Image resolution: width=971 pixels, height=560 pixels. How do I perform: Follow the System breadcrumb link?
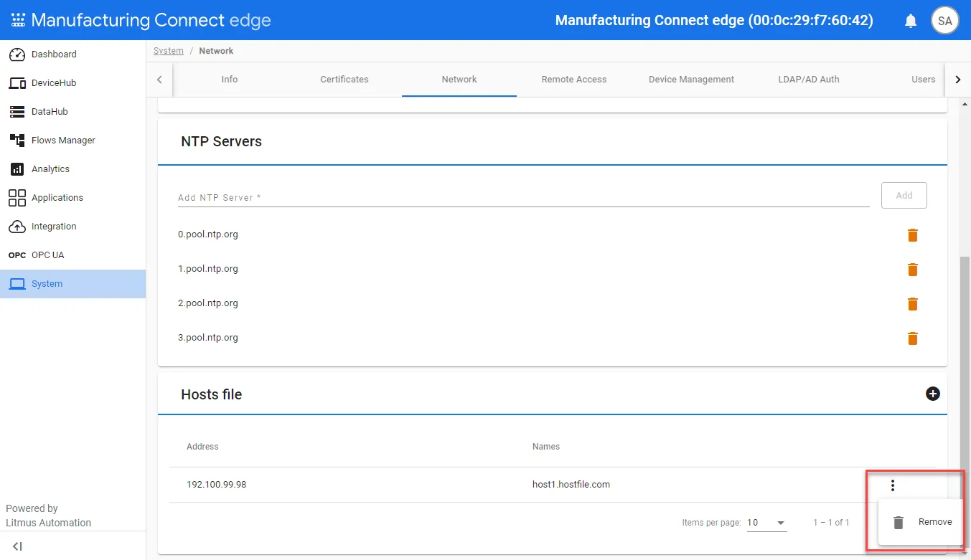click(x=169, y=51)
